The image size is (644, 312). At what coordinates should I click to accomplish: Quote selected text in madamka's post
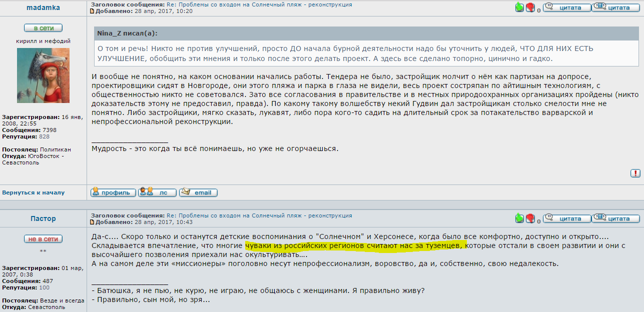pyautogui.click(x=616, y=7)
